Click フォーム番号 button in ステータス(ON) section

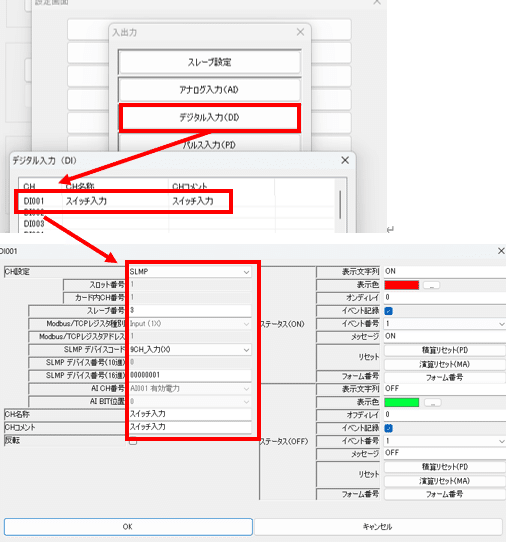[x=445, y=377]
